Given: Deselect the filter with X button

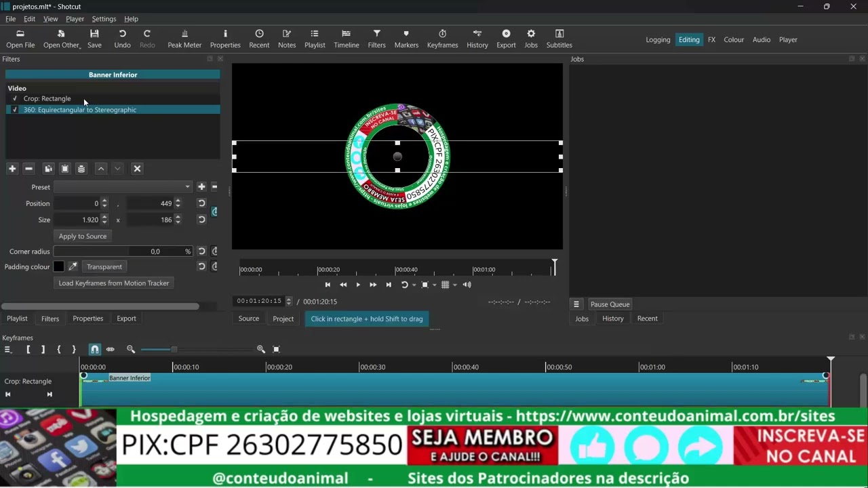Looking at the screenshot, I should [x=137, y=169].
